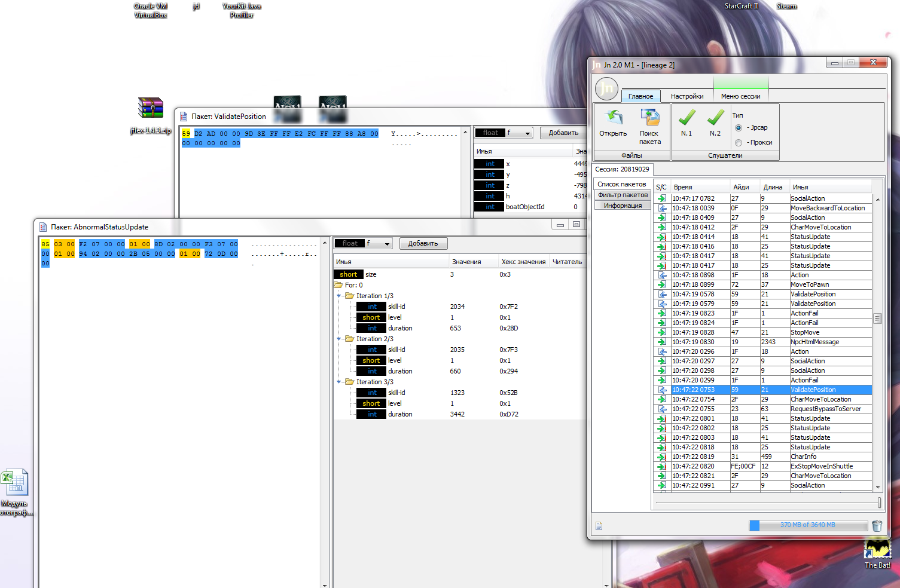
Task: Select skill-id row with value 1323
Action: pos(459,393)
